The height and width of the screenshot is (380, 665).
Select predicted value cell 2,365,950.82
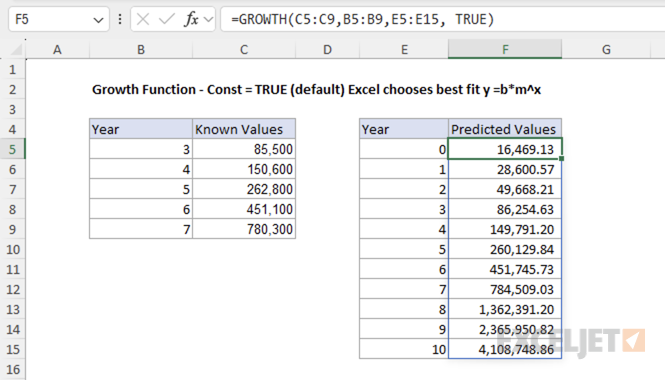tap(505, 329)
